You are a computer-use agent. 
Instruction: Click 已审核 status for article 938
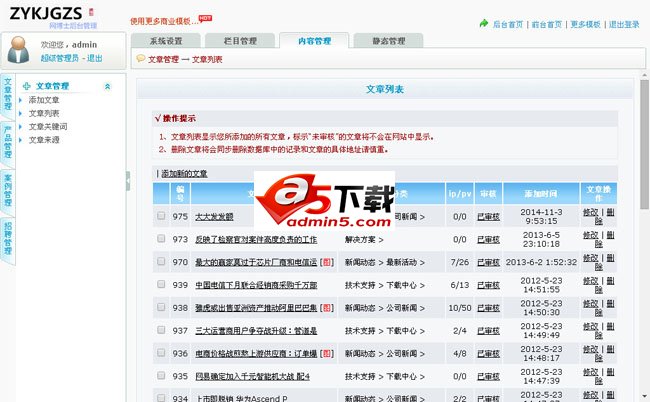tap(488, 308)
